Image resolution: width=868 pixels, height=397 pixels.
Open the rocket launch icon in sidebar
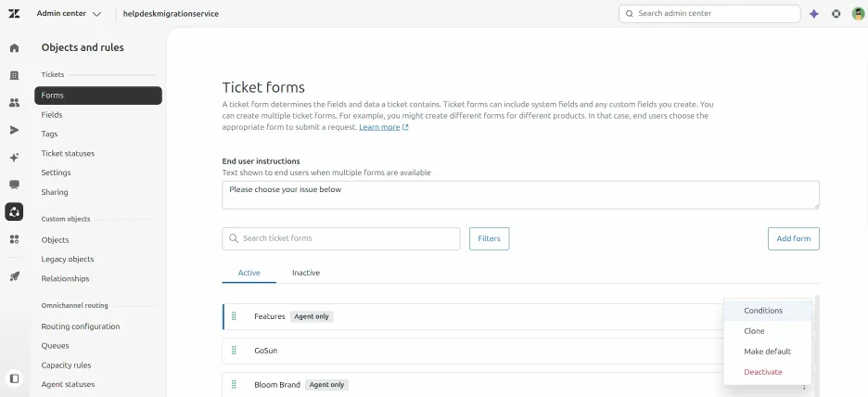(15, 276)
